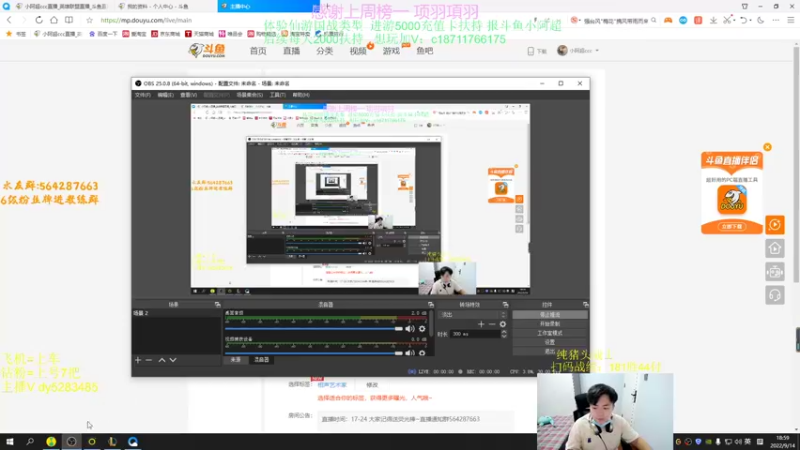
Task: Adjust the 300 ms duration stepper arrows
Action: (504, 334)
